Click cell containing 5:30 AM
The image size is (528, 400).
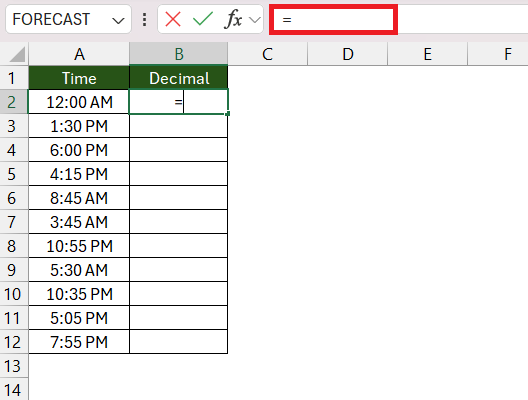pos(79,270)
